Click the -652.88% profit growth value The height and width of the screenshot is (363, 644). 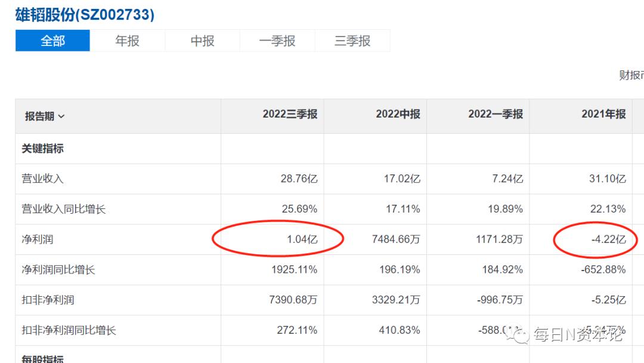pos(603,270)
